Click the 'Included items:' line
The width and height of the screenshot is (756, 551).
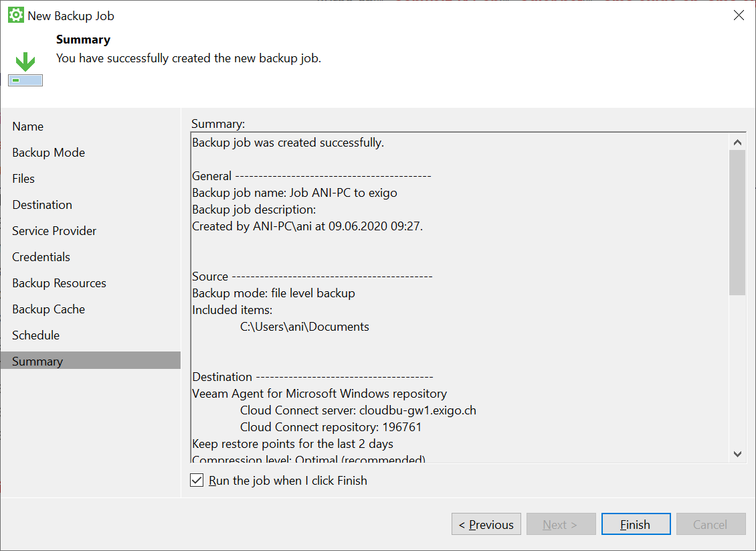232,310
